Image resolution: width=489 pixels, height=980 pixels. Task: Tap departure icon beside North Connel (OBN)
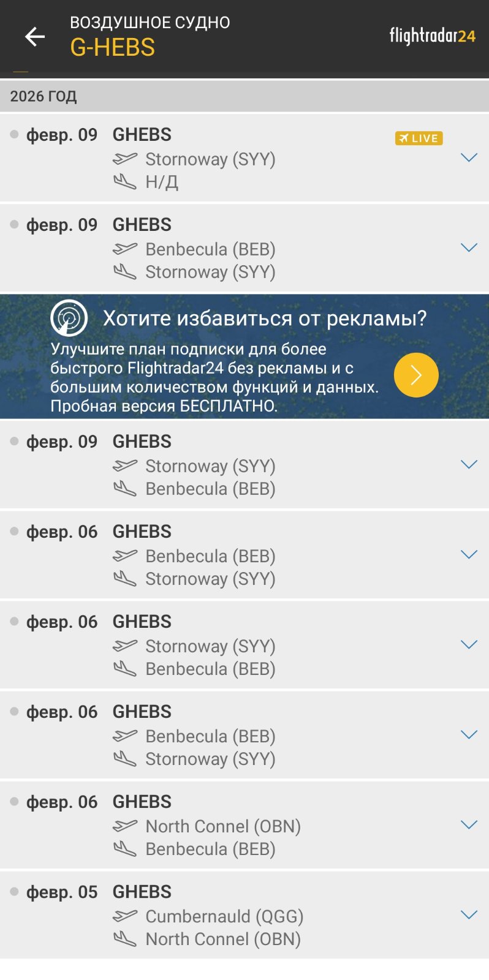point(125,826)
